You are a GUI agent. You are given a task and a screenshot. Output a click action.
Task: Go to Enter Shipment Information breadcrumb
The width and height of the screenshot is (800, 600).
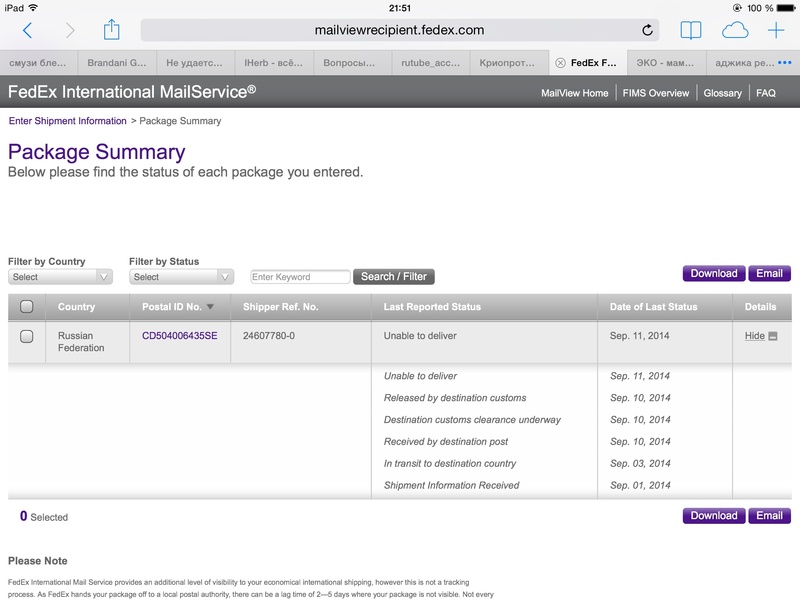pos(67,121)
